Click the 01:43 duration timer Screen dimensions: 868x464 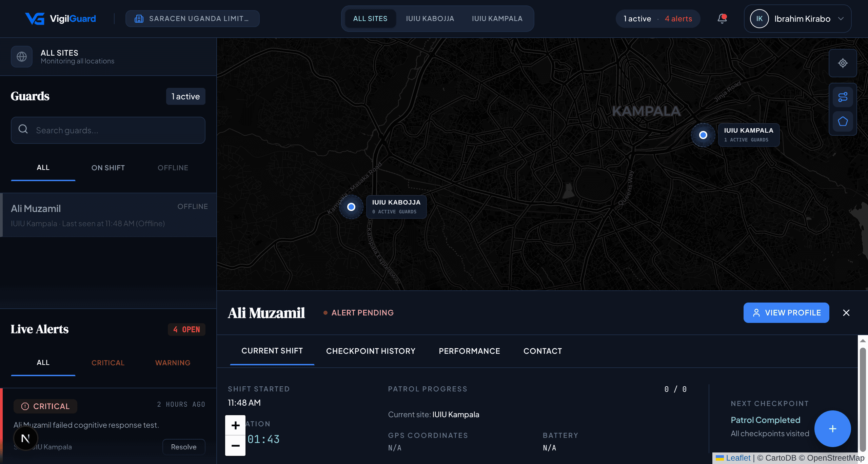coord(263,439)
